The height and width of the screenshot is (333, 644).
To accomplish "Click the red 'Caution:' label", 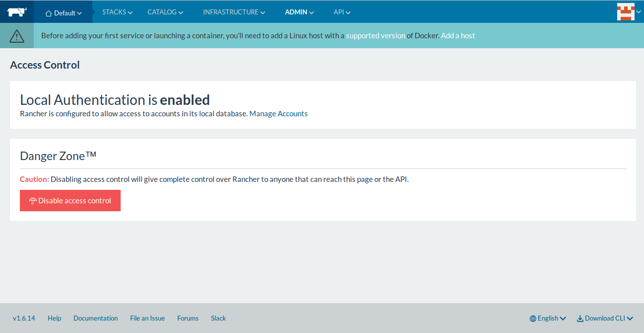I will point(34,179).
